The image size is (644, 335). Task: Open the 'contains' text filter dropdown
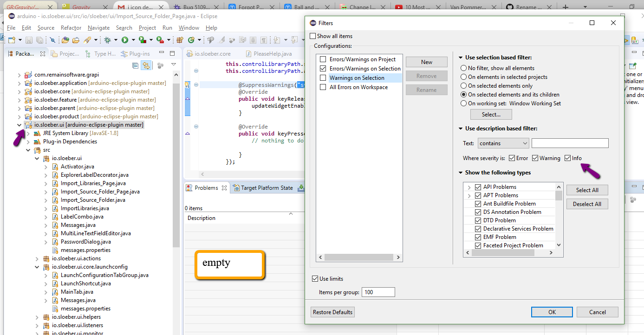point(503,143)
